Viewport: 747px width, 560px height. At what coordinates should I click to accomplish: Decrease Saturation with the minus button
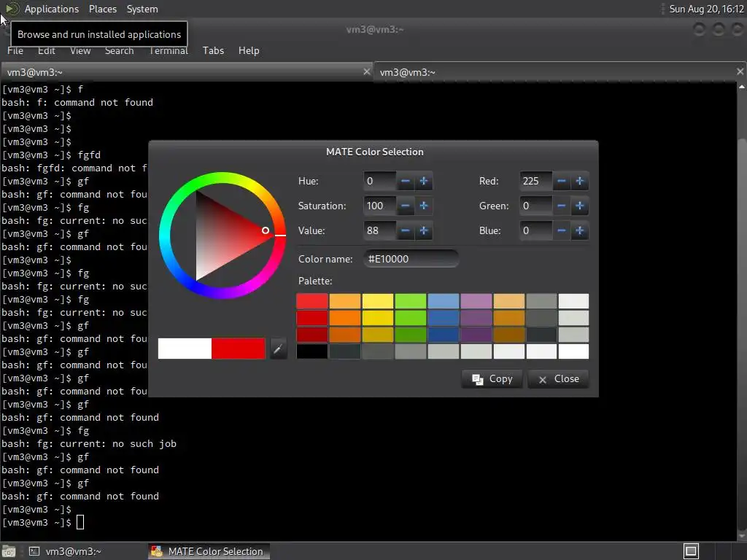[x=406, y=206]
